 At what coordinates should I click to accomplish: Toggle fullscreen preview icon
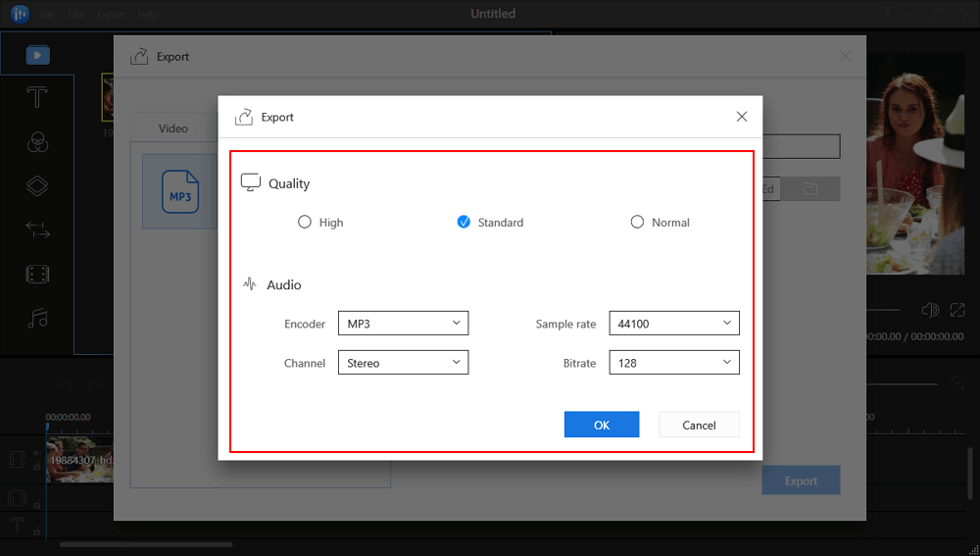[x=957, y=310]
